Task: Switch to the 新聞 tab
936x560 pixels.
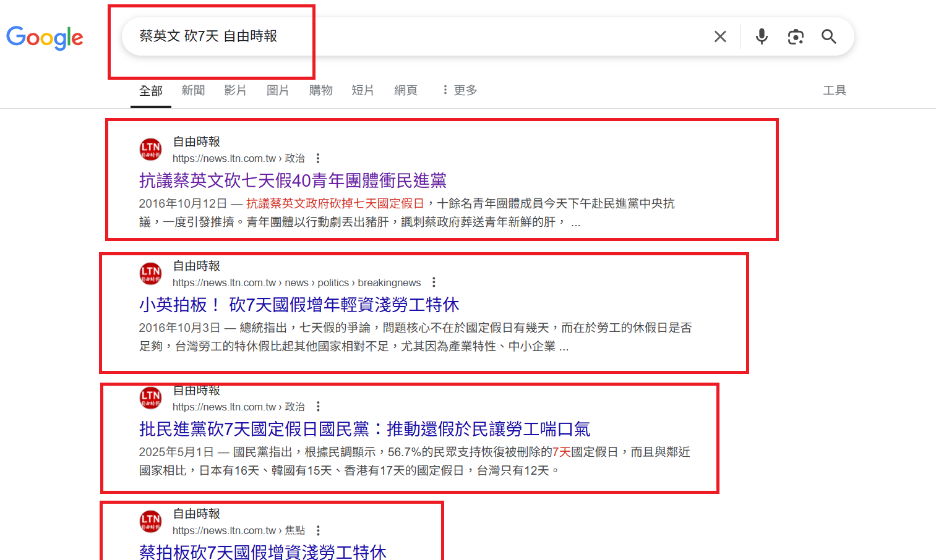Action: coord(193,90)
